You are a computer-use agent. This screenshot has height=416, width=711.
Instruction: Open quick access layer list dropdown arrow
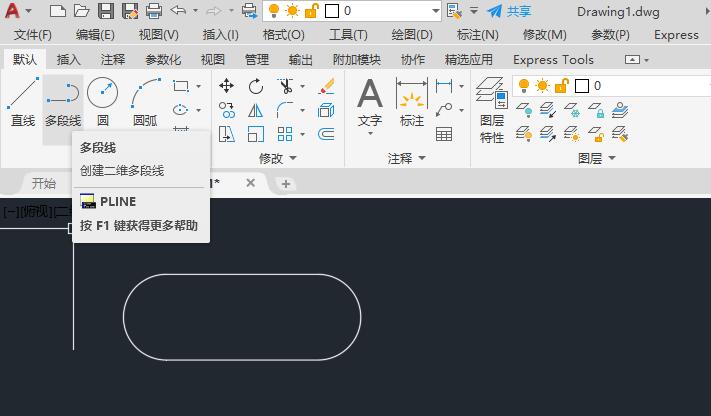click(435, 11)
